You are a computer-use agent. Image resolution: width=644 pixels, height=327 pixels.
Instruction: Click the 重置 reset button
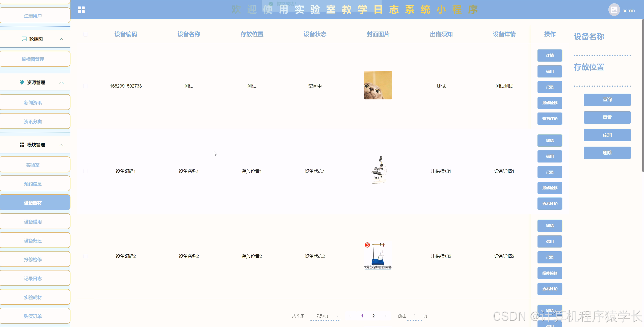(x=607, y=117)
